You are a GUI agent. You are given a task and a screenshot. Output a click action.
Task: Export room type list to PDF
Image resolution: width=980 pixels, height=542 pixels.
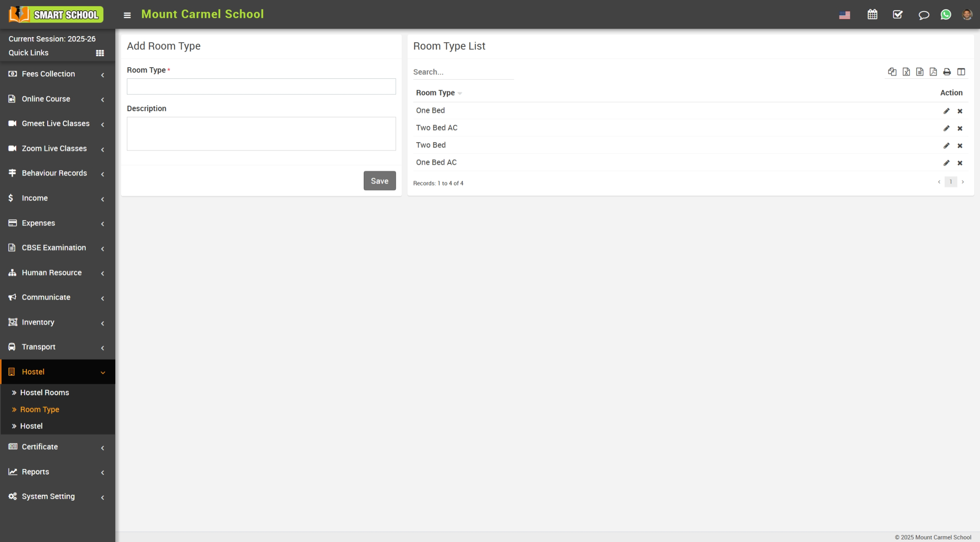933,72
